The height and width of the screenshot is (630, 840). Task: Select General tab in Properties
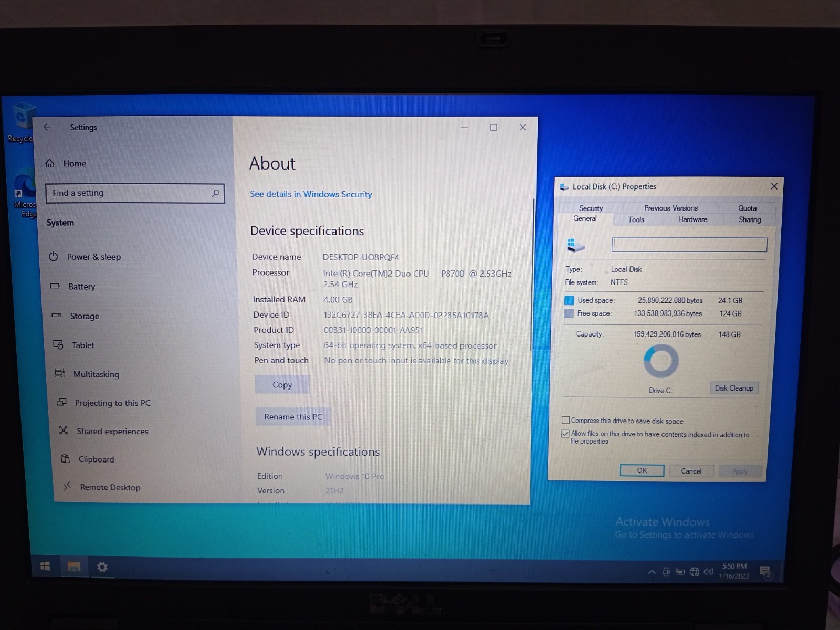(x=585, y=219)
